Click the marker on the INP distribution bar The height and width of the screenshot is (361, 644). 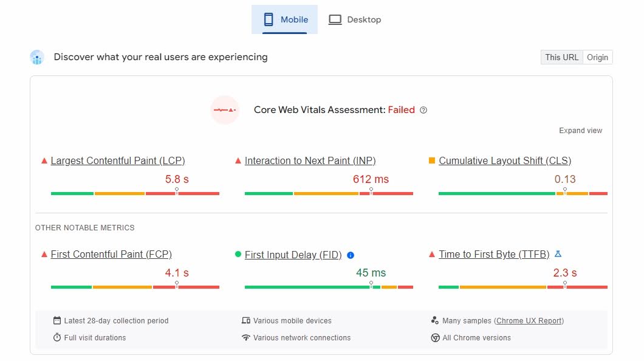(371, 190)
